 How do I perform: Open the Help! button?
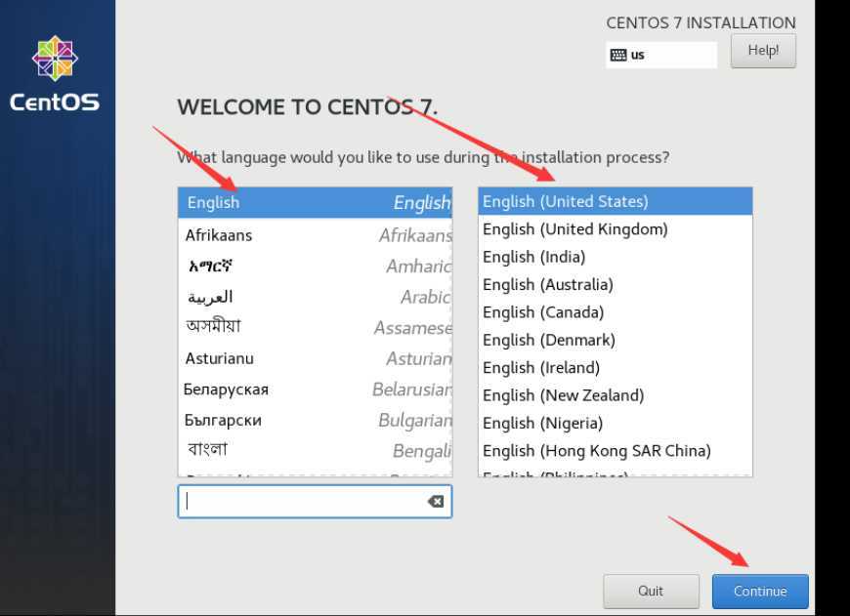763,51
